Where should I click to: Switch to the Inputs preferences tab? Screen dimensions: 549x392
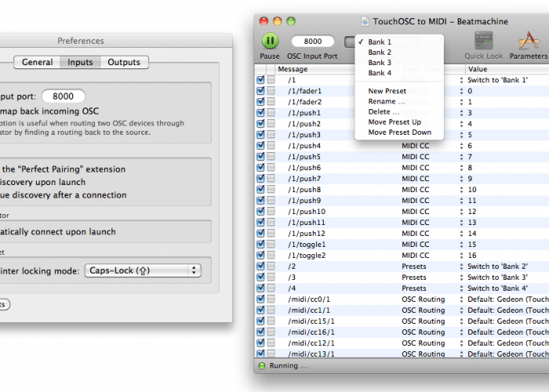pos(80,62)
